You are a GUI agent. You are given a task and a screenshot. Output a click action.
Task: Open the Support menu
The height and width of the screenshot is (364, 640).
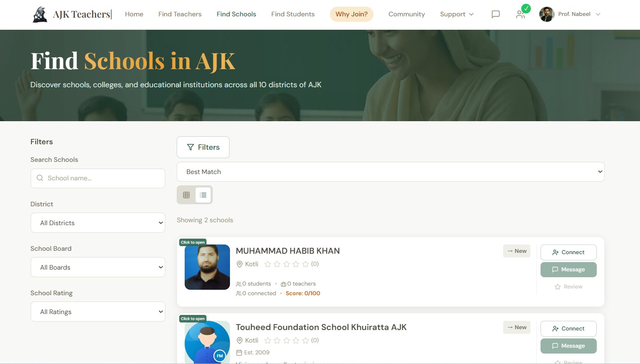457,14
